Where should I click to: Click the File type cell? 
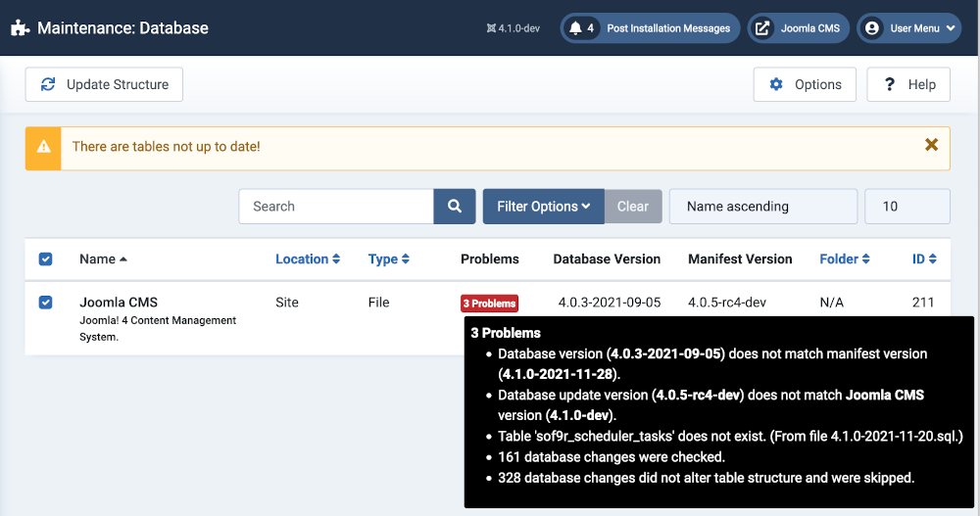tap(378, 303)
